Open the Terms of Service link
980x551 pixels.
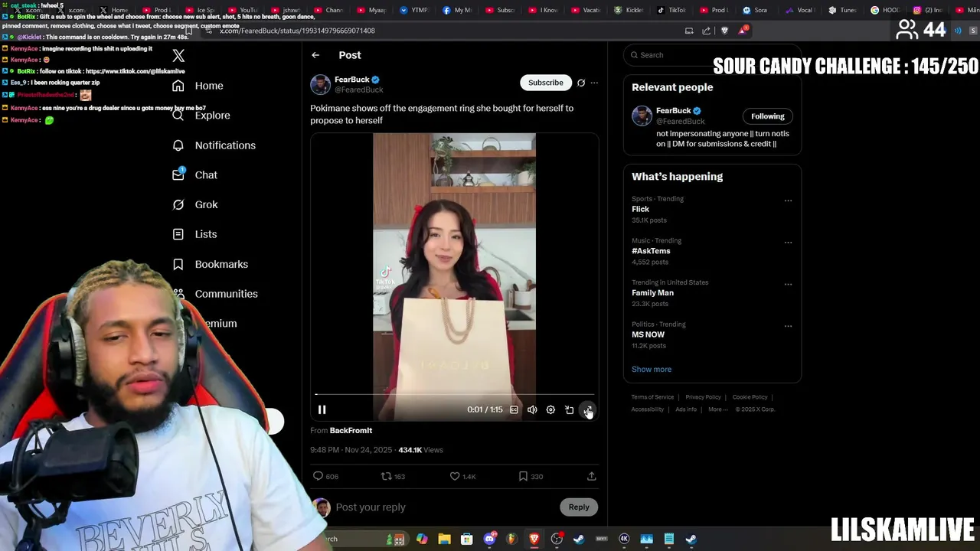click(x=652, y=397)
